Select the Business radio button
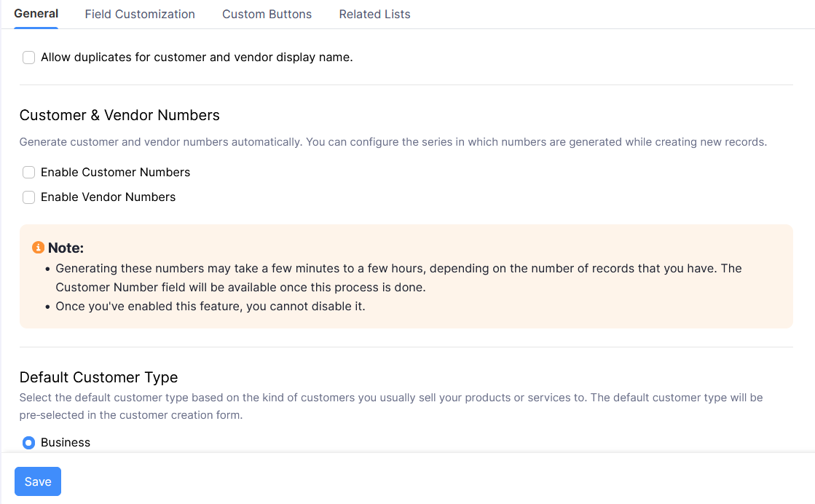This screenshot has height=504, width=815. (28, 443)
